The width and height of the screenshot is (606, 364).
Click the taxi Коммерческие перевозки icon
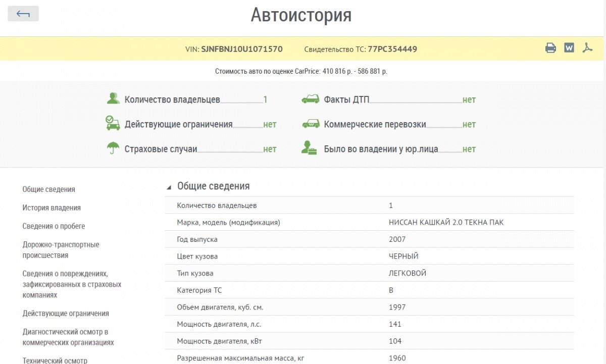tap(310, 124)
